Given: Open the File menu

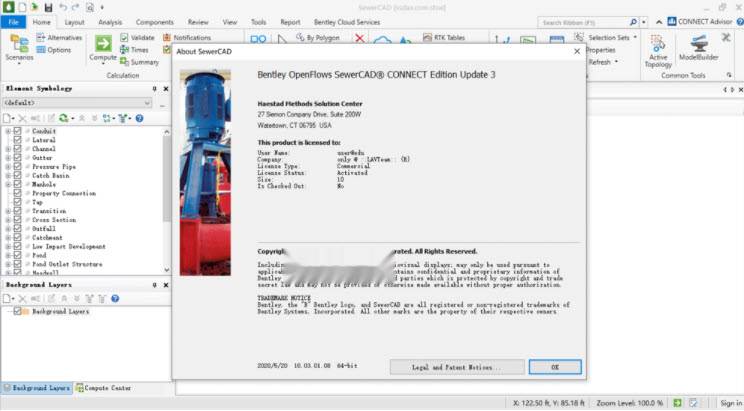Looking at the screenshot, I should coord(13,22).
